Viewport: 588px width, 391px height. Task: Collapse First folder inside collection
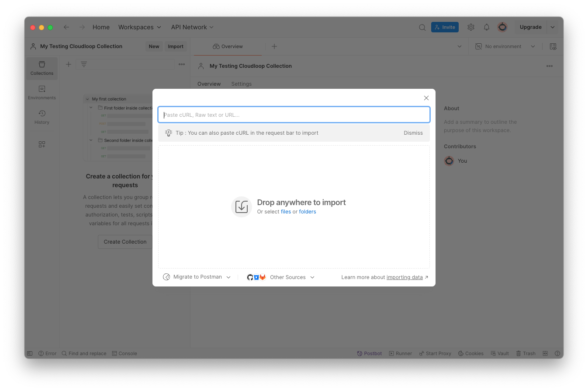tap(91, 108)
